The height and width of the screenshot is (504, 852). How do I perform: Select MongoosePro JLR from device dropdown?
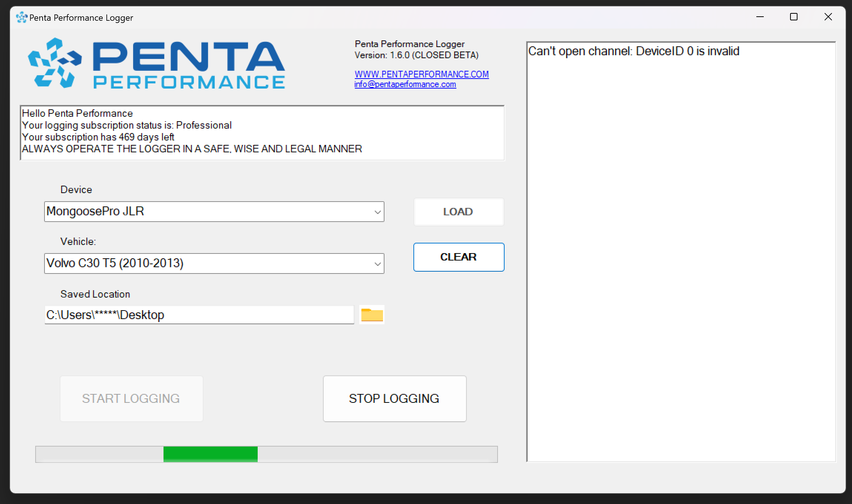(213, 211)
